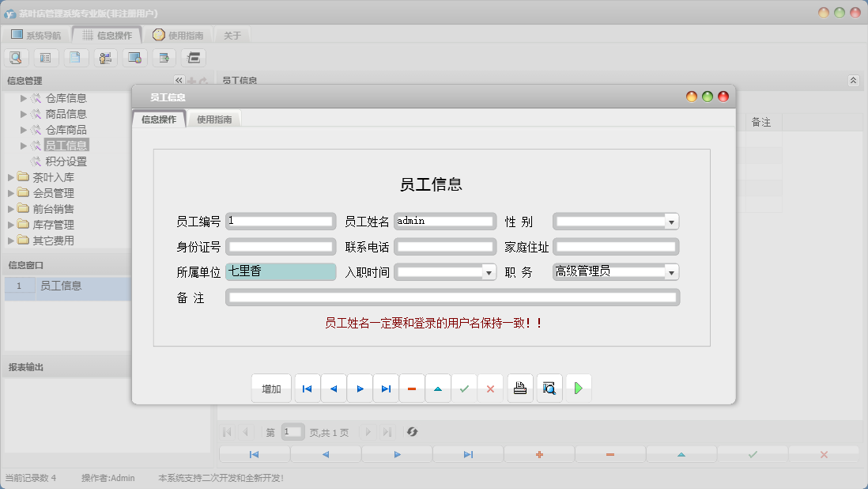Click the green run arrow in the dialog toolbar
The height and width of the screenshot is (489, 868).
pyautogui.click(x=578, y=388)
